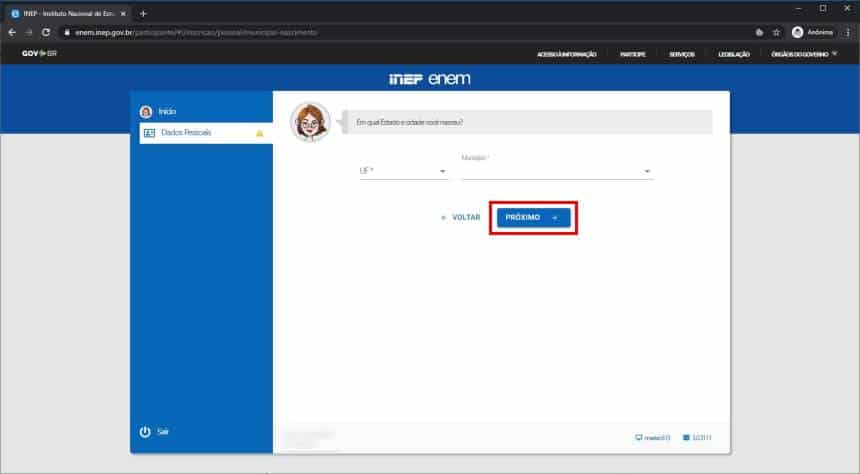The height and width of the screenshot is (474, 860).
Task: Click the blue square icon in the footer
Action: [686, 437]
